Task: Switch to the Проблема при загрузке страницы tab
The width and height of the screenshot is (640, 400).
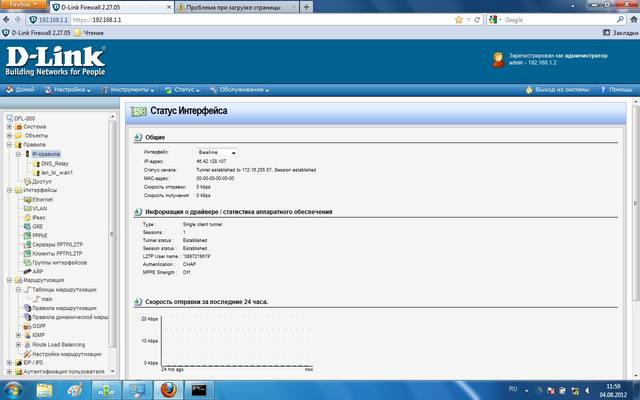Action: (x=237, y=7)
